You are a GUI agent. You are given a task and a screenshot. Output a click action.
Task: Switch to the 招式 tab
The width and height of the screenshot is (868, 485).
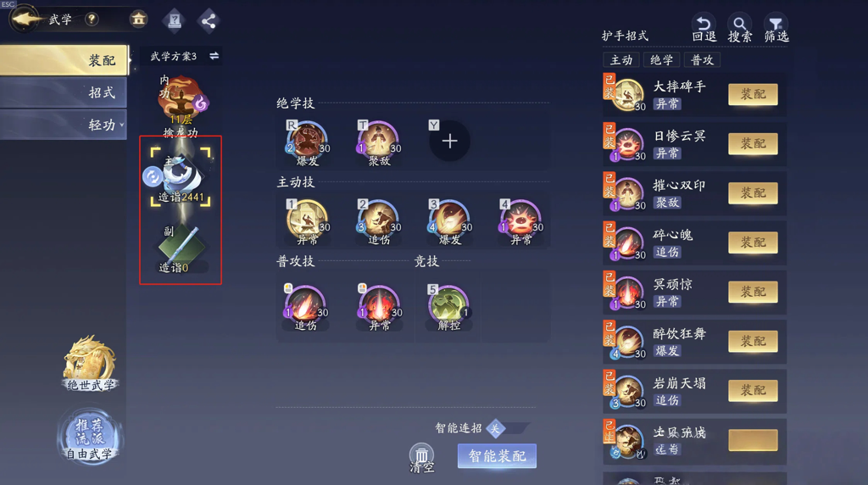coord(64,92)
